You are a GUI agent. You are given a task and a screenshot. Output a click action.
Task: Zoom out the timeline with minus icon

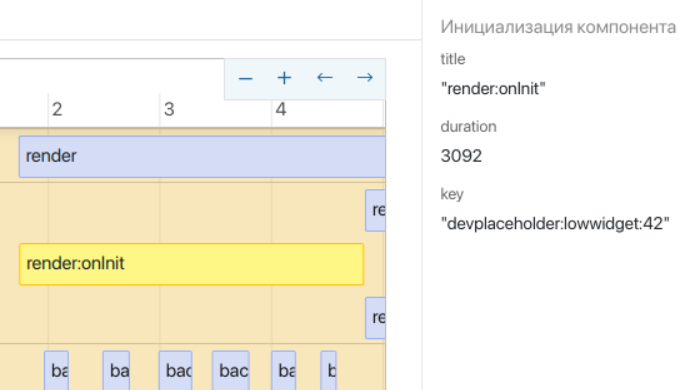click(245, 79)
